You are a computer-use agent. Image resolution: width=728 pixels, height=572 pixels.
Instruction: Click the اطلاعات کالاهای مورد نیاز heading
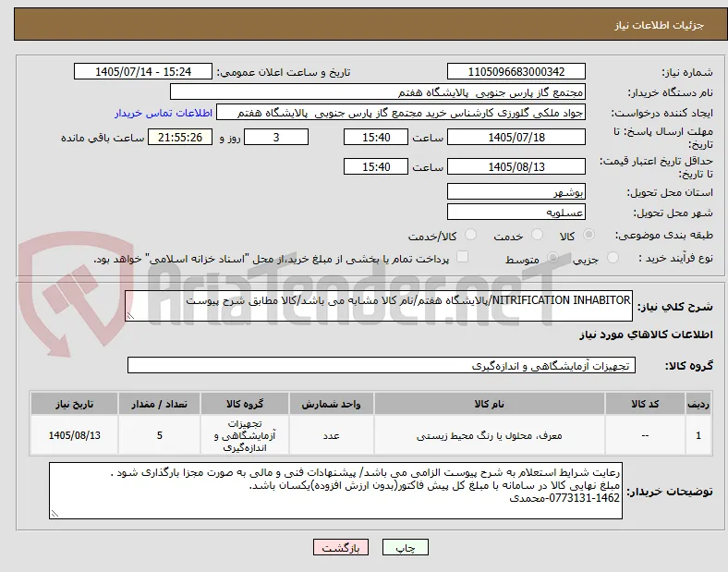[x=646, y=335]
